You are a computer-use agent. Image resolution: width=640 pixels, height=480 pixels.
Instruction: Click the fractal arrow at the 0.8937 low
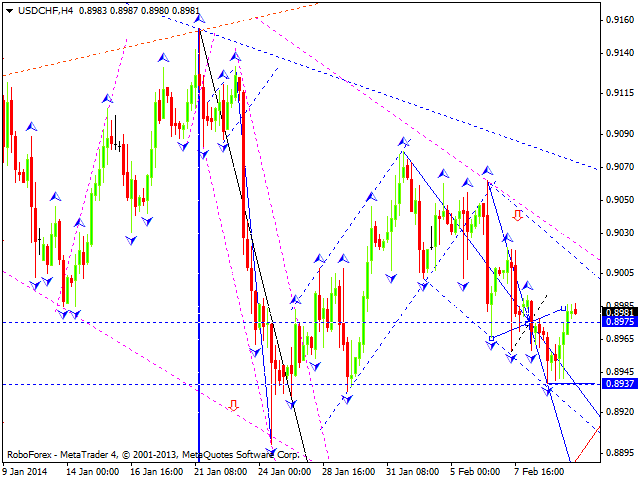[549, 390]
